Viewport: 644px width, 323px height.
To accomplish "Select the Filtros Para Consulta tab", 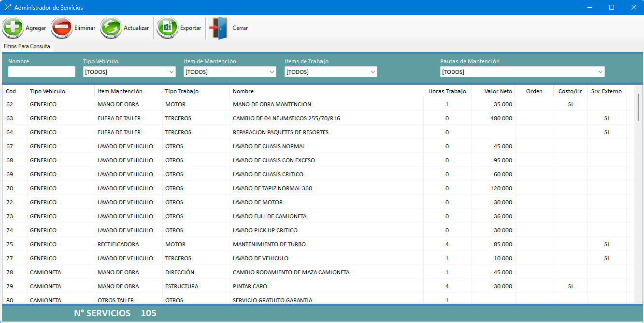I will (27, 47).
